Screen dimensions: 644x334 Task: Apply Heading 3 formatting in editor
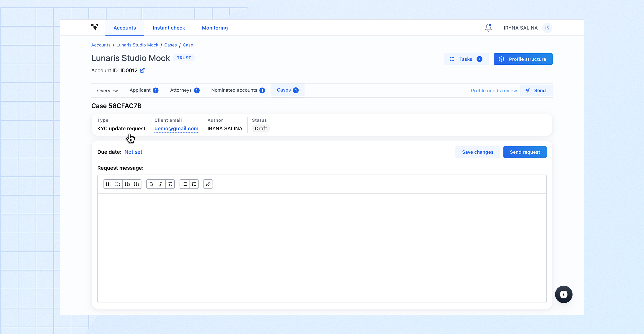pos(127,184)
